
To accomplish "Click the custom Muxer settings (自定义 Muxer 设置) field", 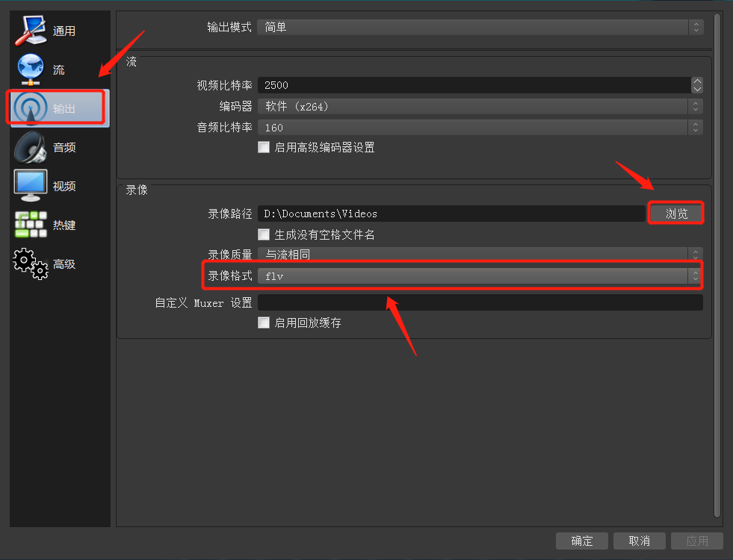I will point(480,302).
